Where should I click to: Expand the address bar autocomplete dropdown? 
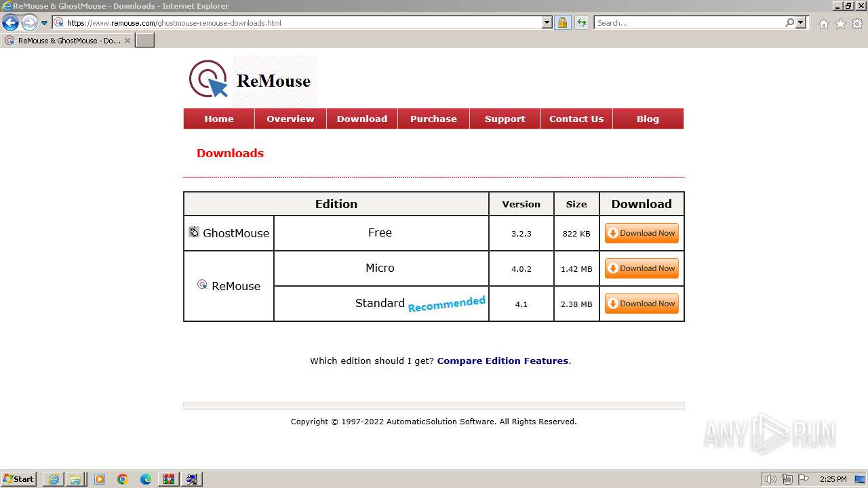(547, 22)
